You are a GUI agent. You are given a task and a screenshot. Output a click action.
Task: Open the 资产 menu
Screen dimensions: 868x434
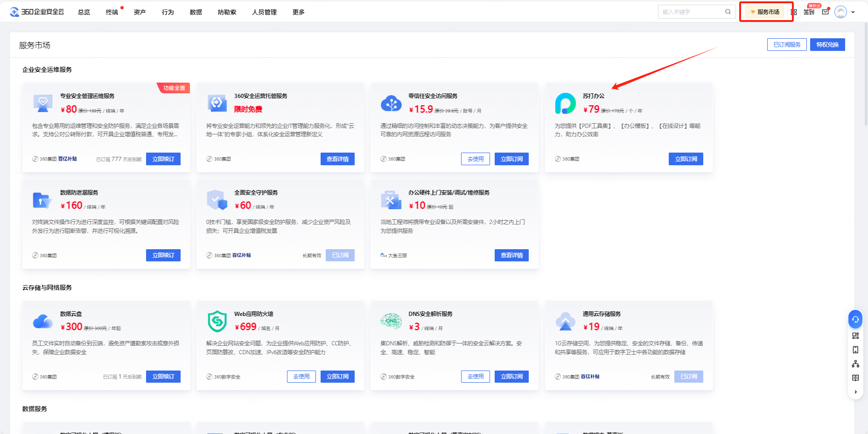140,12
